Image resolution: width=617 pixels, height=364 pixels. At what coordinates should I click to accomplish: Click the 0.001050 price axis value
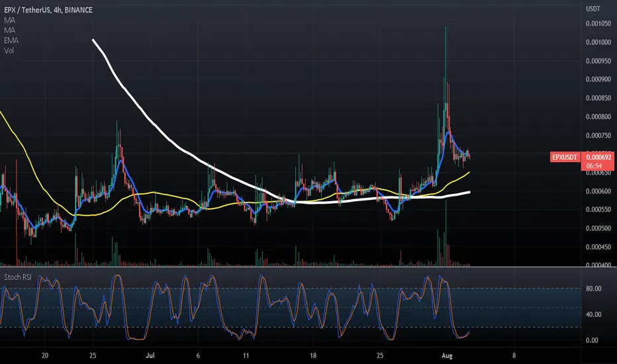tap(598, 24)
